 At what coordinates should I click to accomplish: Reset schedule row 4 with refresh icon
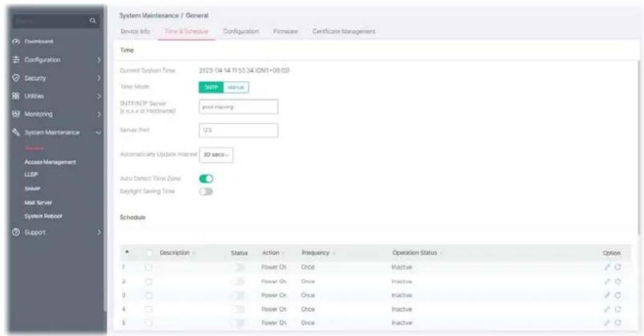click(617, 309)
